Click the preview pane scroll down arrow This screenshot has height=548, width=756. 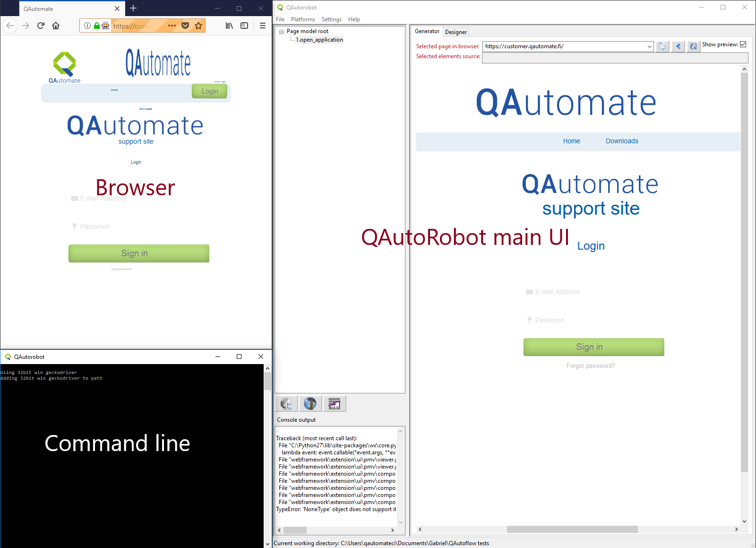click(744, 522)
